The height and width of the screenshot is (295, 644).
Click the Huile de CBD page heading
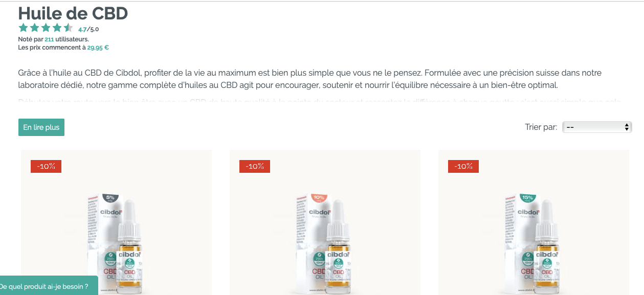coord(73,13)
